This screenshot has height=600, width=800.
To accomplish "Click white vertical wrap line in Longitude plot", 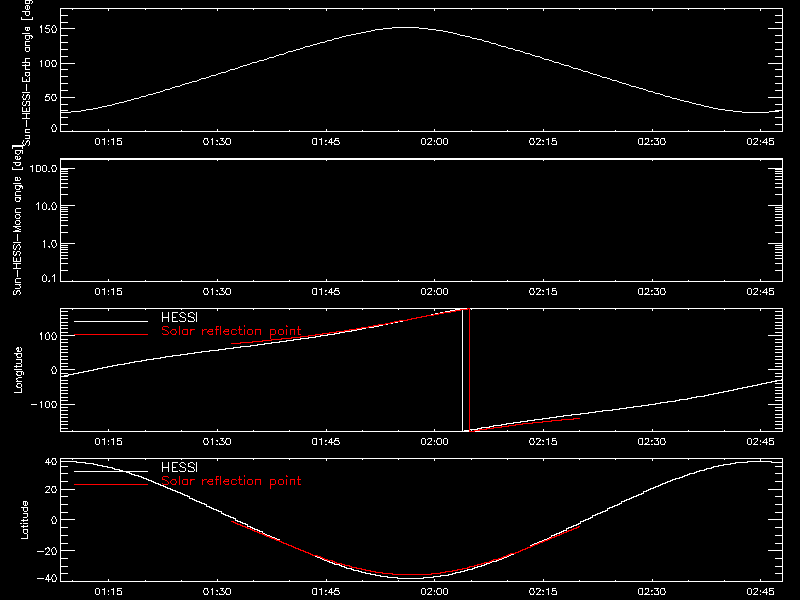I will 462,370.
